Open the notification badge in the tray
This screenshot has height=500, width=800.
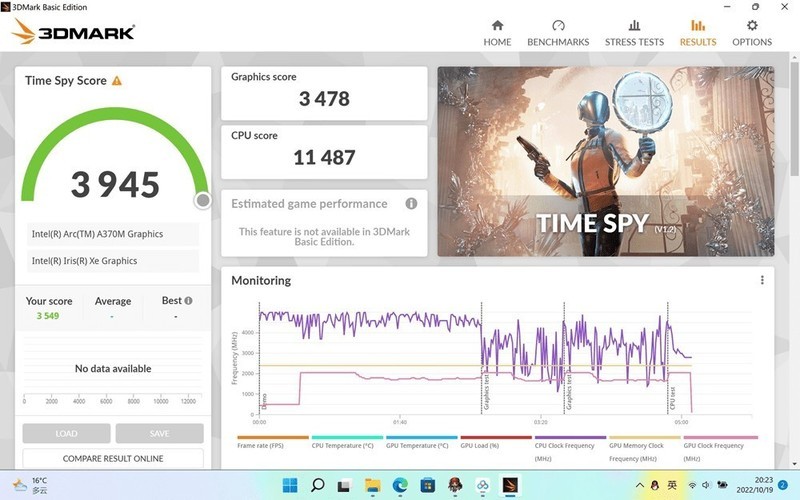click(782, 485)
